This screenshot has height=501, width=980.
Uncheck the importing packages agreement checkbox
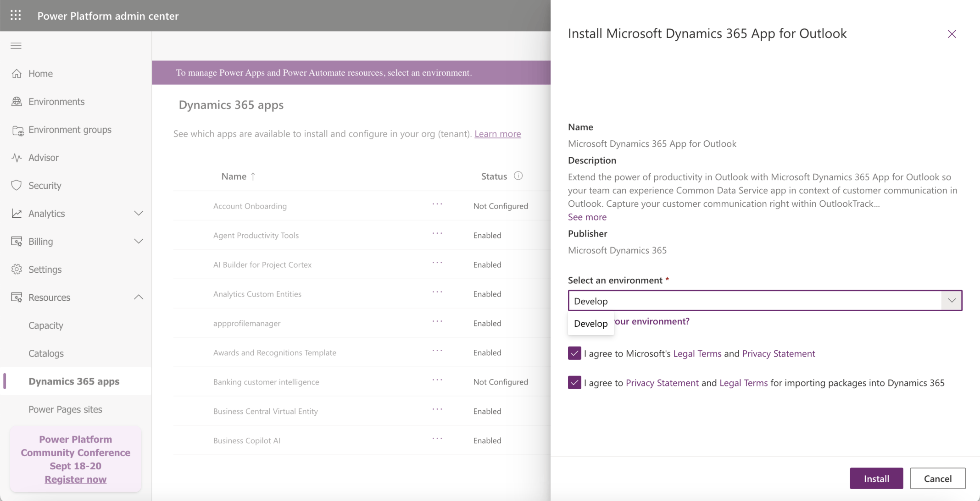click(x=574, y=382)
